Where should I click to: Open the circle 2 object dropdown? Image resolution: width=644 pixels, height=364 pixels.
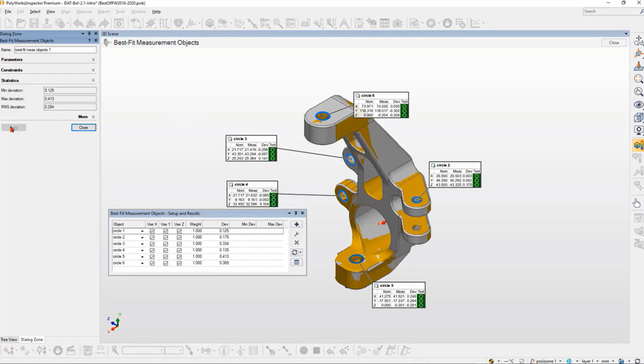tap(142, 237)
